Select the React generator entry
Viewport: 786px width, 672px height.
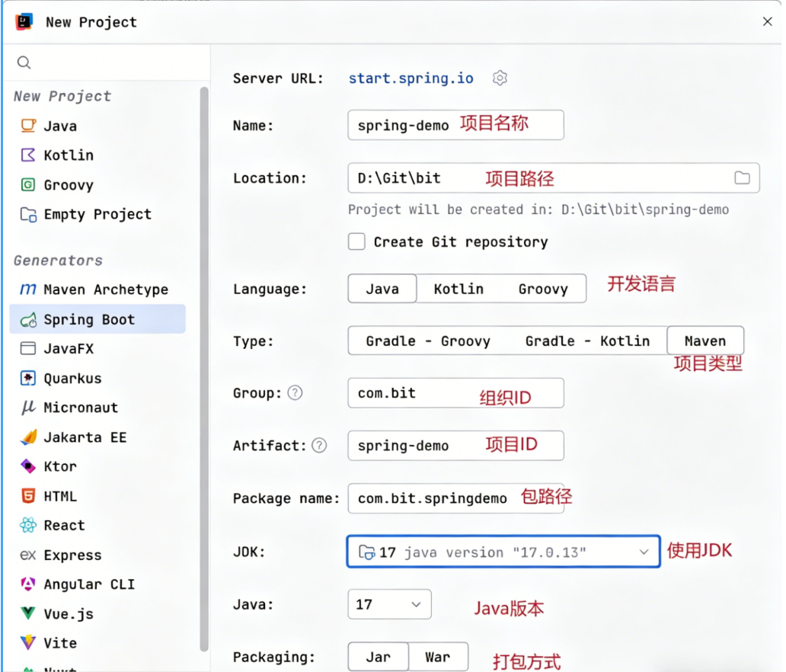(97, 525)
